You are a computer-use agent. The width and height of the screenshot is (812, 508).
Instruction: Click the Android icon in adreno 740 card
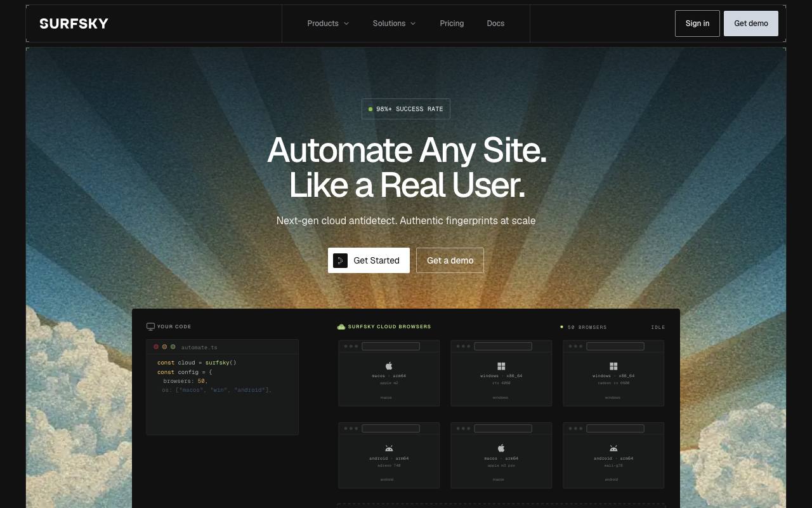point(389,448)
